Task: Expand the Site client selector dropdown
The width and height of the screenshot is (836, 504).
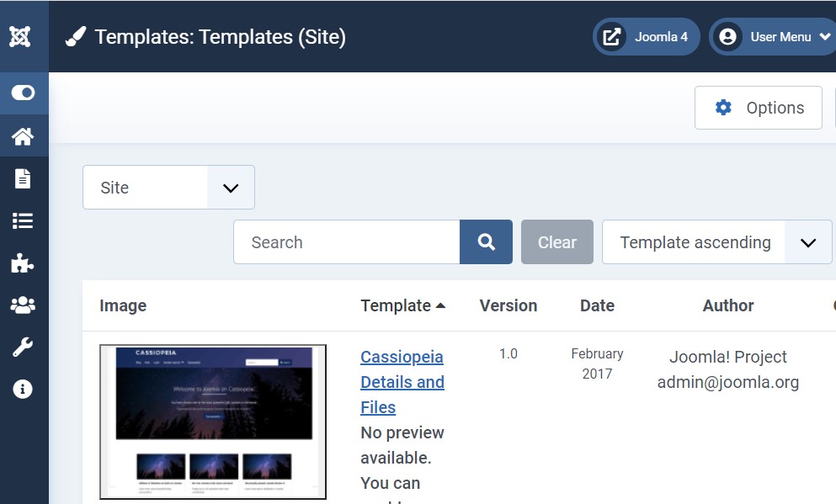Action: [168, 188]
